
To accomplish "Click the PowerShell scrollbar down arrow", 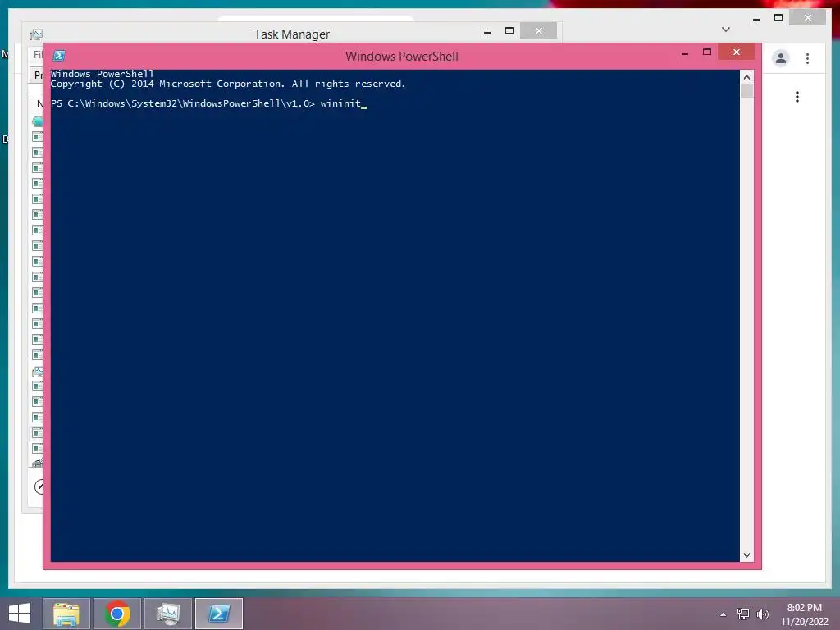I will pyautogui.click(x=746, y=555).
